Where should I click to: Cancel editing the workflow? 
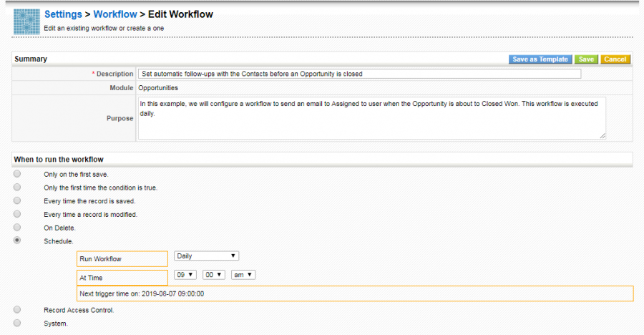(615, 59)
